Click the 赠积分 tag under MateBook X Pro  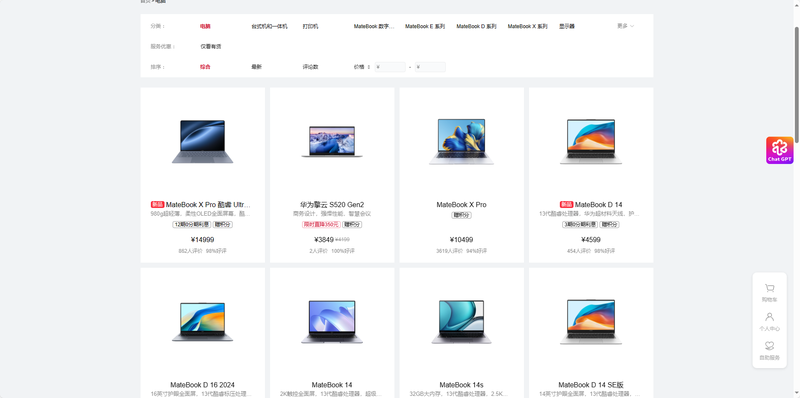point(461,215)
